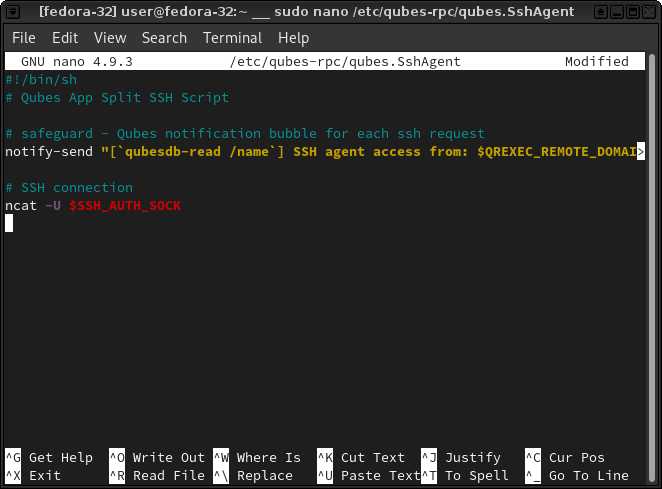Click the ^O Write Out shortcut

(x=156, y=458)
